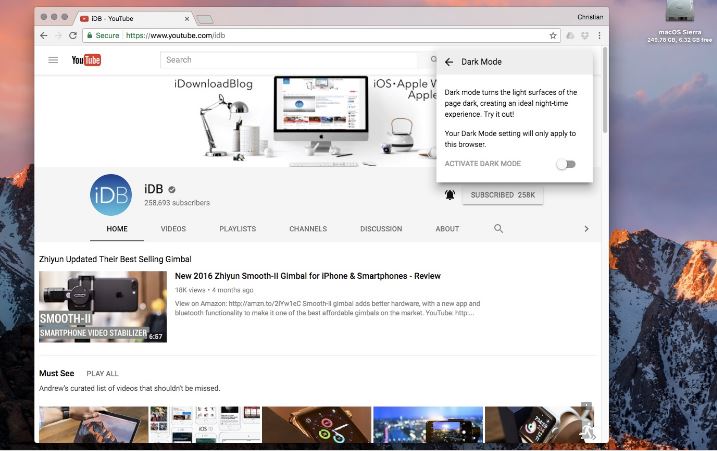Click the Subscribed 258K button
Viewport: 717px width, 451px height.
click(503, 195)
